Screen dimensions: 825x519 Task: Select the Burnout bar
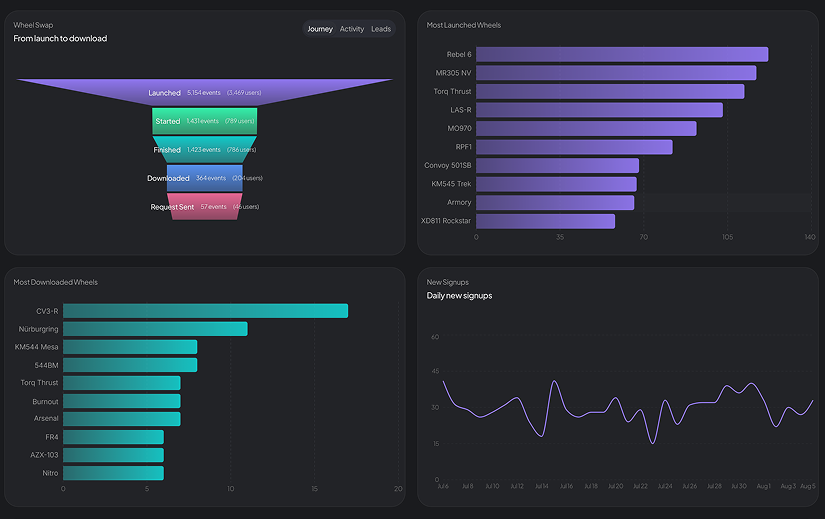pos(122,401)
